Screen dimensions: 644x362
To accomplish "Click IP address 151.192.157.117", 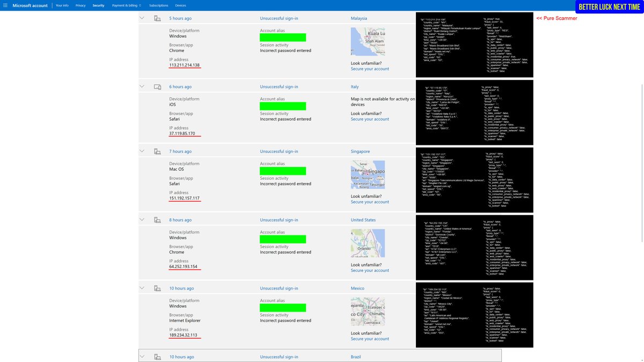I will (x=185, y=198).
